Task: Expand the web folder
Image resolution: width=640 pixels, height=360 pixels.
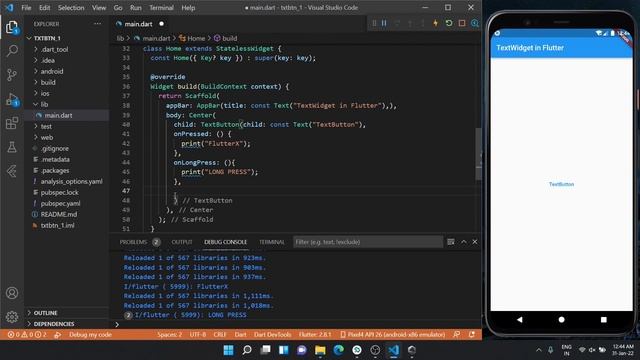Action: (47, 137)
